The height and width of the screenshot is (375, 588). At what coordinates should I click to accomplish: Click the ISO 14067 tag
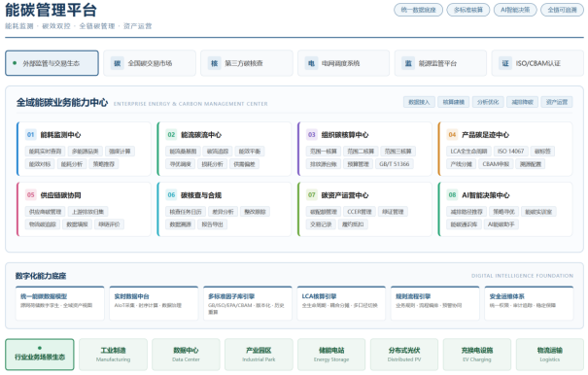tap(511, 152)
